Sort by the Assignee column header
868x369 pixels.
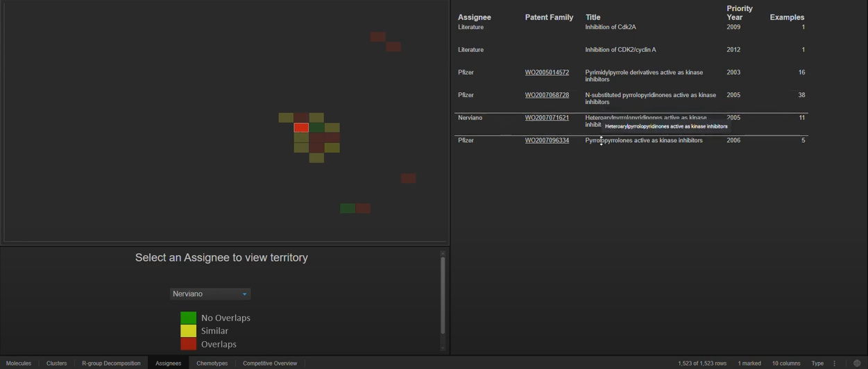point(475,17)
